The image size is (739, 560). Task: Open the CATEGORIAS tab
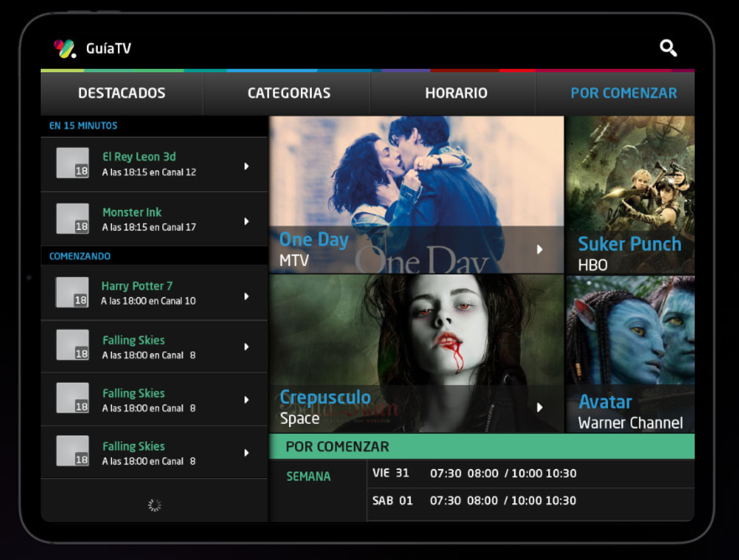(x=289, y=93)
